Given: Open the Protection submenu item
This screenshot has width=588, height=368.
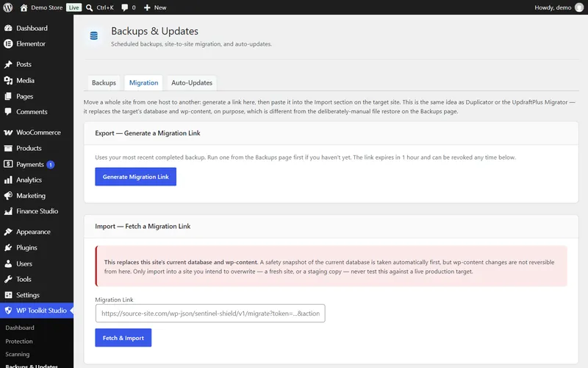Looking at the screenshot, I should pos(19,342).
